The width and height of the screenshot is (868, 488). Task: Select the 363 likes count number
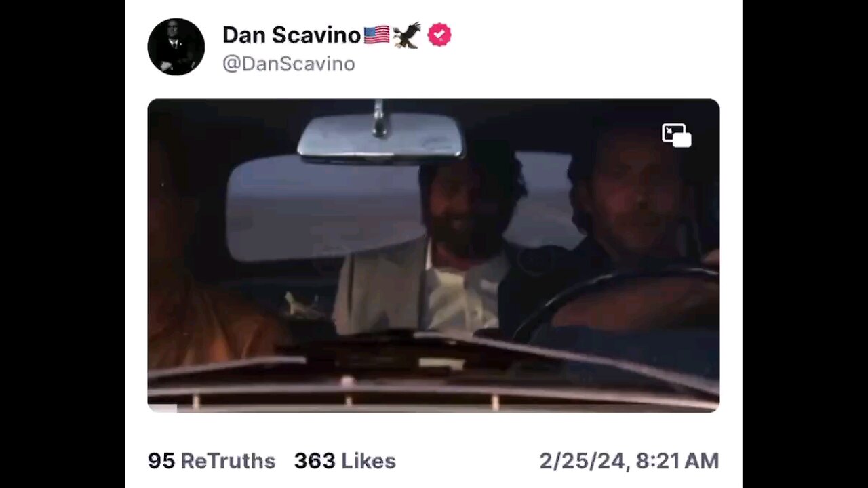(315, 461)
